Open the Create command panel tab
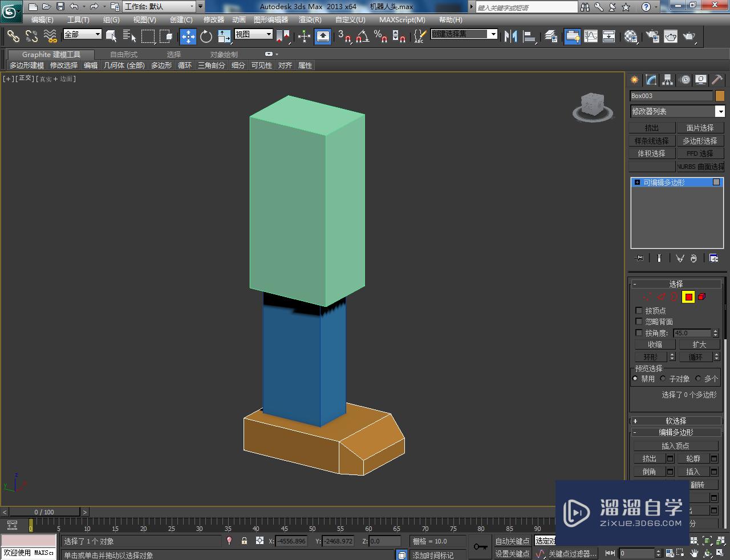Image resolution: width=730 pixels, height=560 pixels. pos(634,80)
